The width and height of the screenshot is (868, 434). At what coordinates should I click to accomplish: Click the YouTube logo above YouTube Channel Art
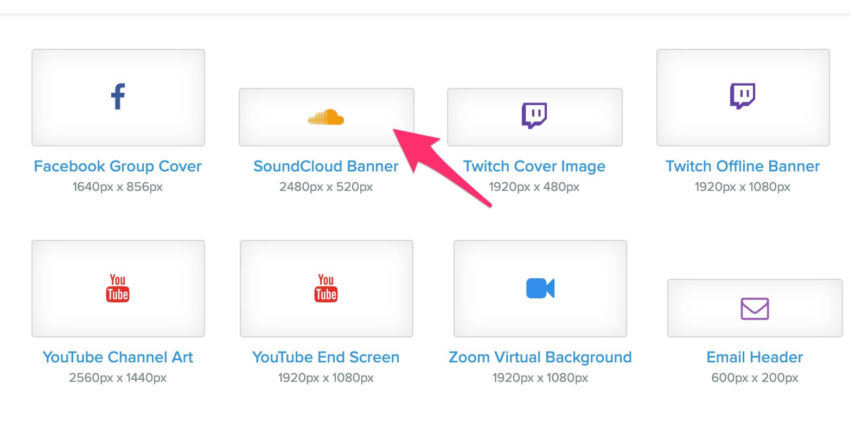[118, 288]
